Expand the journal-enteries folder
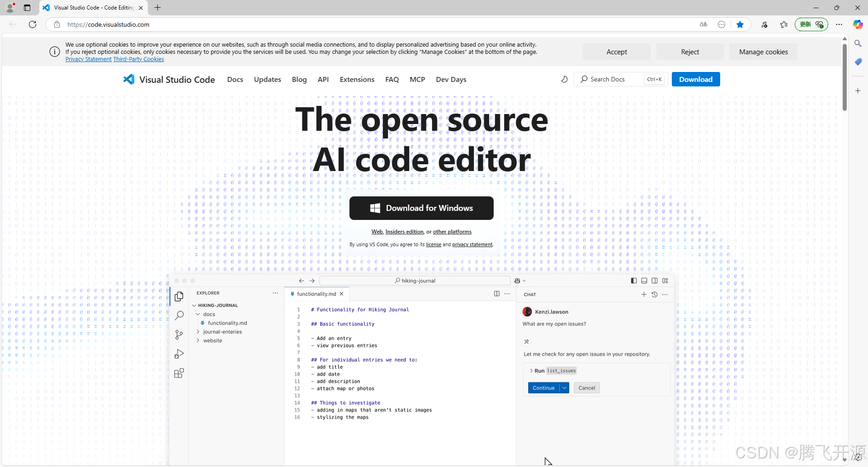 pos(198,332)
